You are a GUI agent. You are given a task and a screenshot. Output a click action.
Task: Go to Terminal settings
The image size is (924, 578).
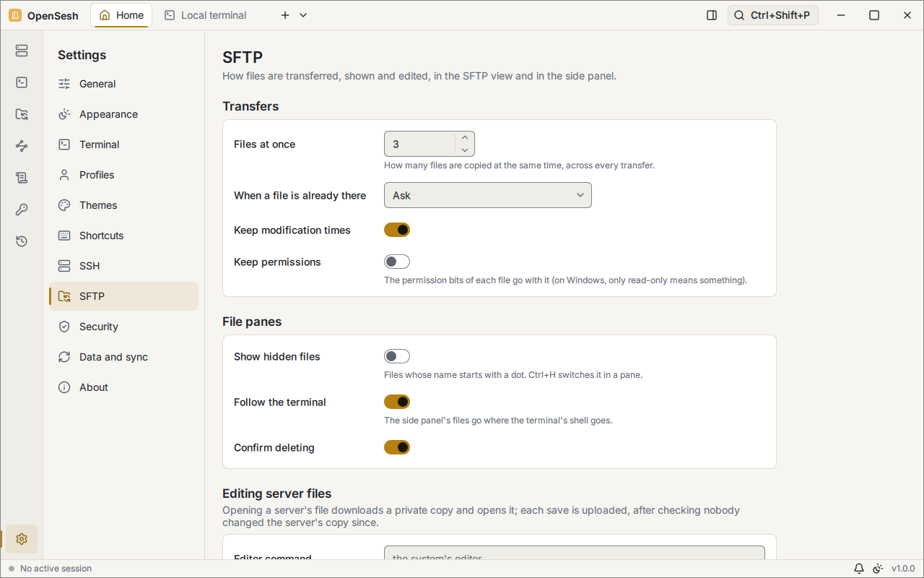tap(123, 144)
